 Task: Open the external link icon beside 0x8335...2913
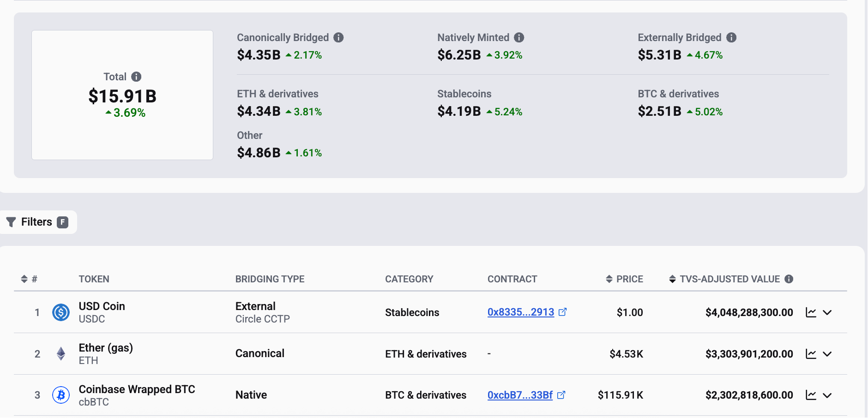coord(563,312)
